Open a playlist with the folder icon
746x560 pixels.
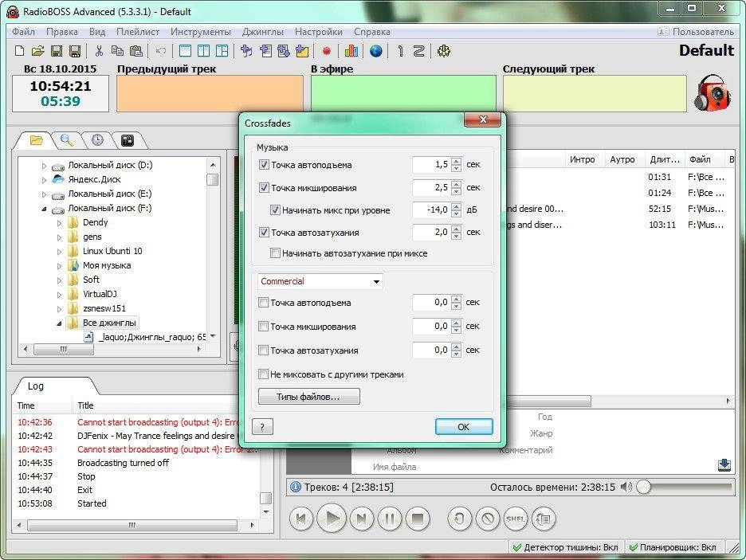(x=38, y=51)
